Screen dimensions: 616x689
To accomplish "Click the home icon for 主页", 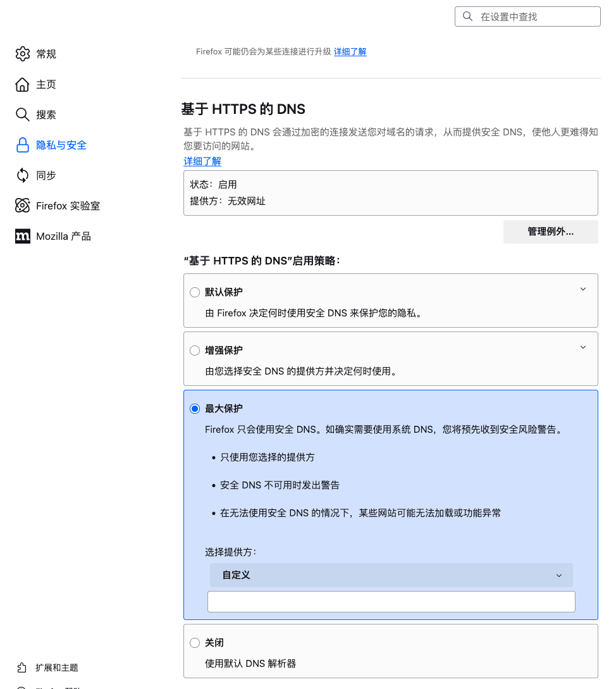I will coord(22,84).
